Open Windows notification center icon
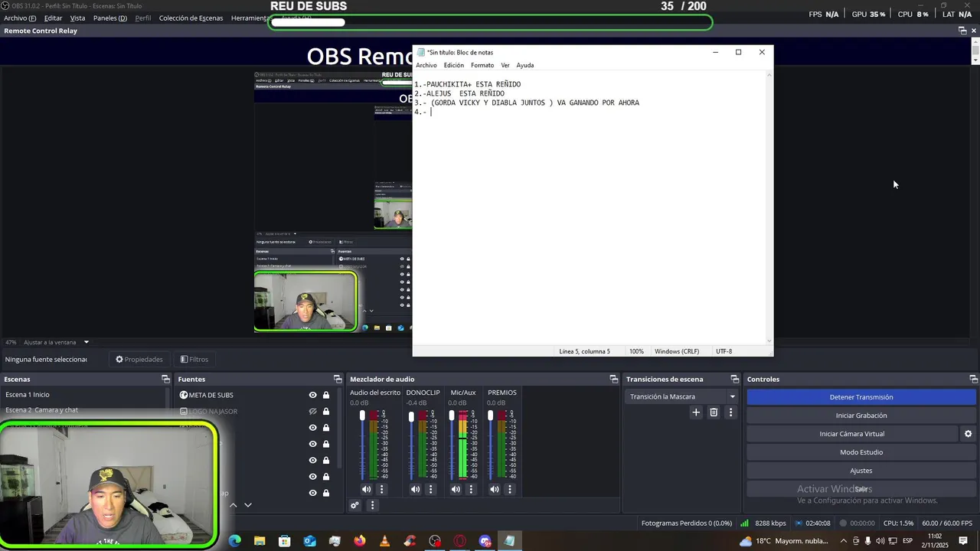The width and height of the screenshot is (980, 551). [x=963, y=541]
